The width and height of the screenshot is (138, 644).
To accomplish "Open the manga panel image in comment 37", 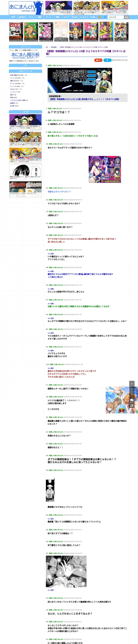I will click(66, 572).
